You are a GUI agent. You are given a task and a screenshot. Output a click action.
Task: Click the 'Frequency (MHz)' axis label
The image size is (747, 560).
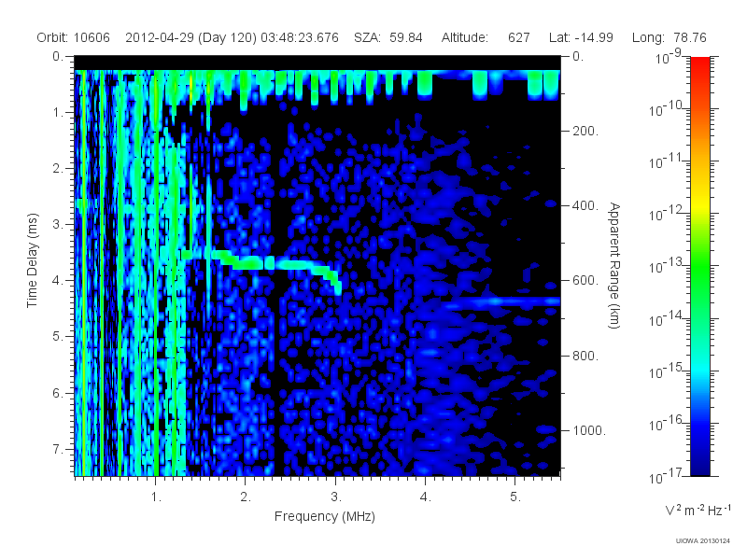coord(324,516)
